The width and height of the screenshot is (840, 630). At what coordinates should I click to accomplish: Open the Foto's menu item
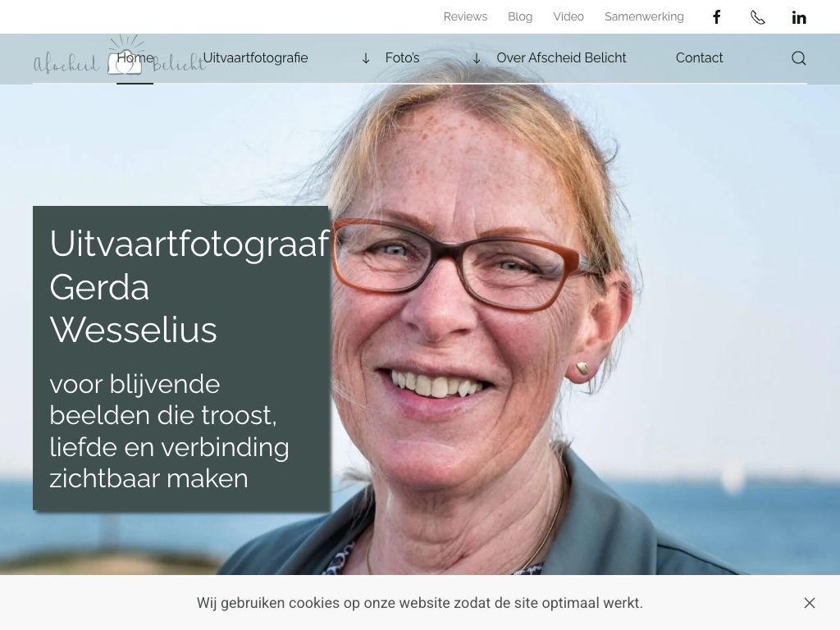402,58
